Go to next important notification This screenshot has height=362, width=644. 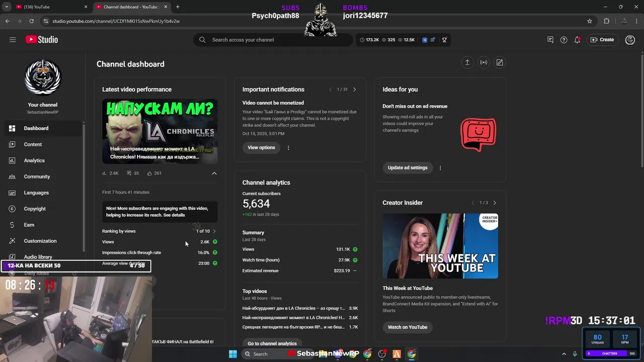click(x=354, y=89)
